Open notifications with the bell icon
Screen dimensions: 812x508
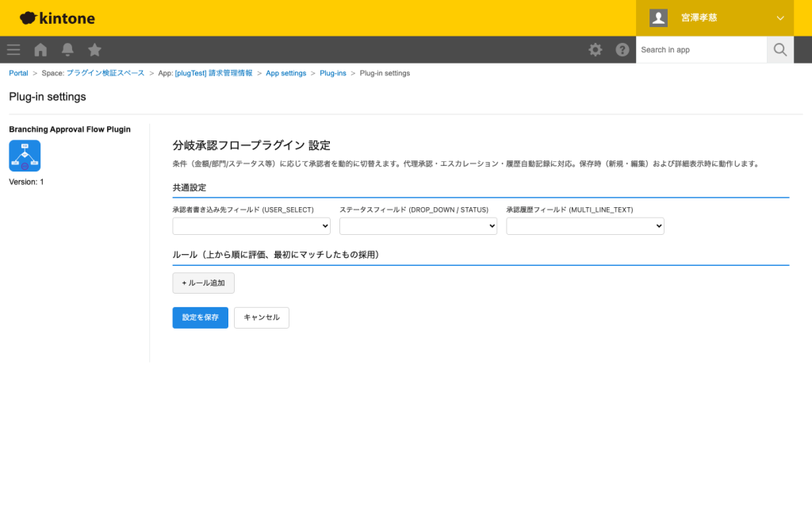point(67,49)
